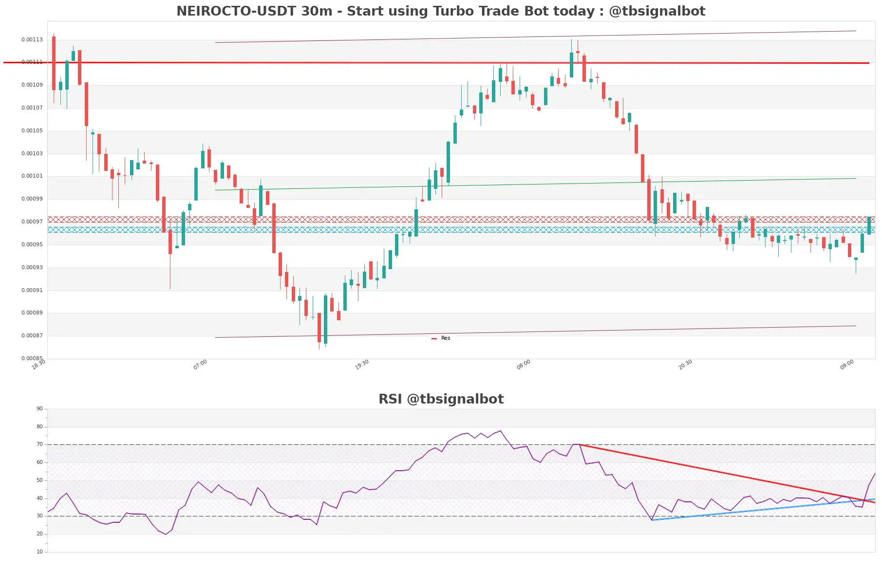Click the 07:00 time axis label
This screenshot has width=882, height=588.
[200, 365]
